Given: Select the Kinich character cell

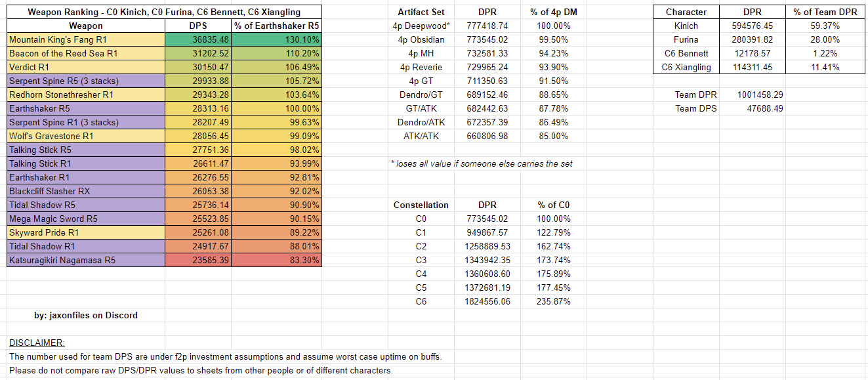Looking at the screenshot, I should tap(686, 26).
